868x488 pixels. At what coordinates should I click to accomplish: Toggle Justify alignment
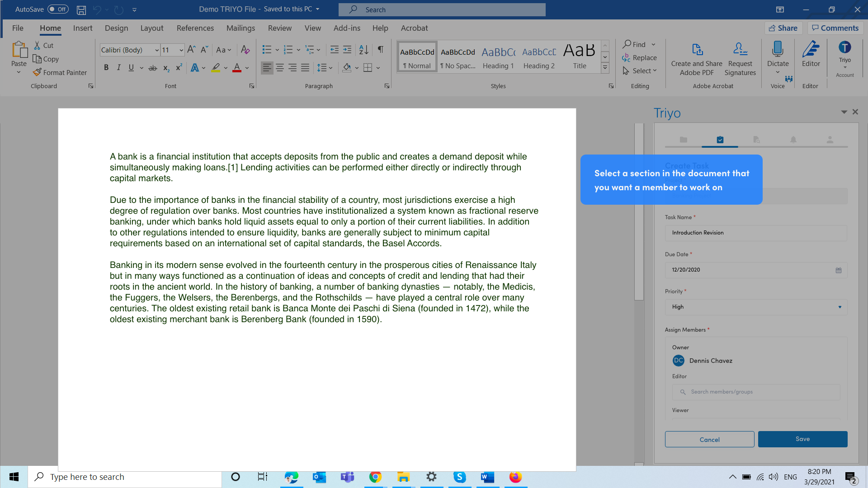(x=305, y=68)
